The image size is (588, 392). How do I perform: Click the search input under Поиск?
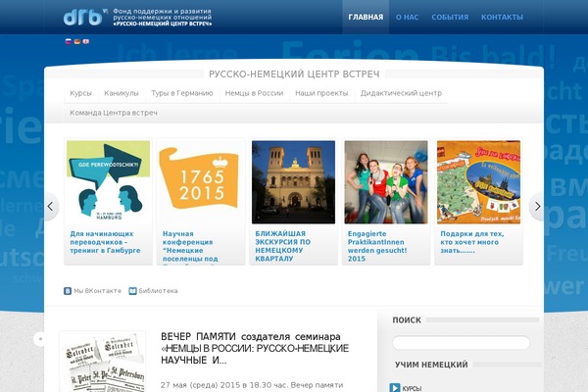tap(461, 342)
